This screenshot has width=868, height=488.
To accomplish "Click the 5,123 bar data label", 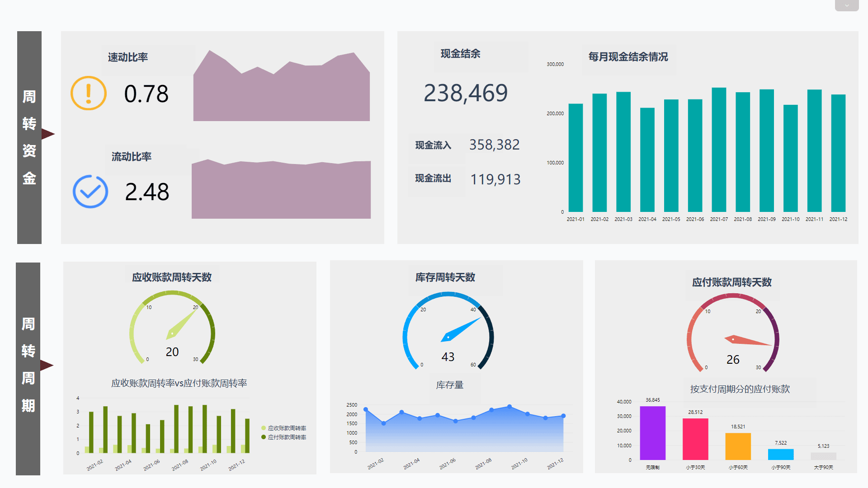I will (x=824, y=446).
